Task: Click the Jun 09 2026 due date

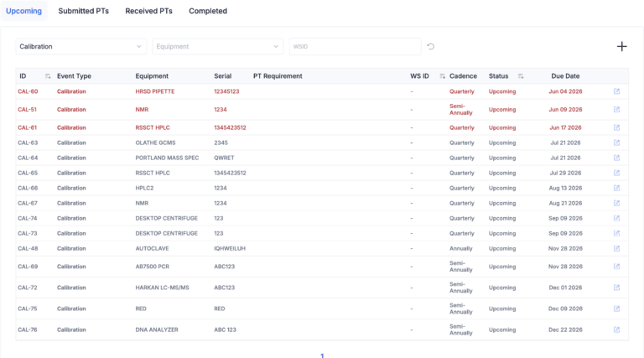Action: [565, 109]
